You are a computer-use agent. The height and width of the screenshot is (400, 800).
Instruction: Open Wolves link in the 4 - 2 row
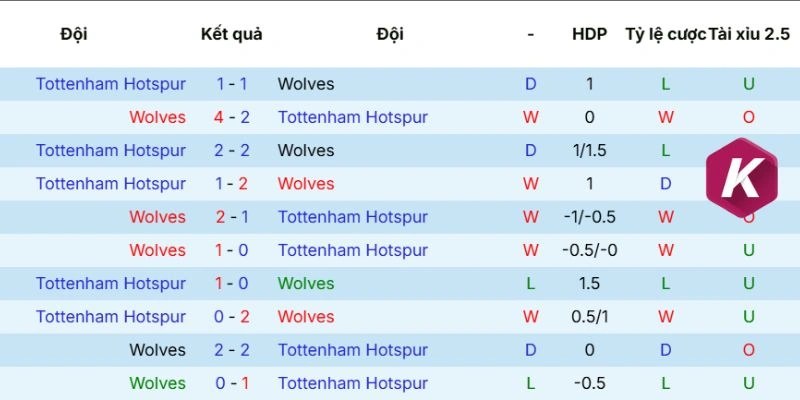click(157, 117)
